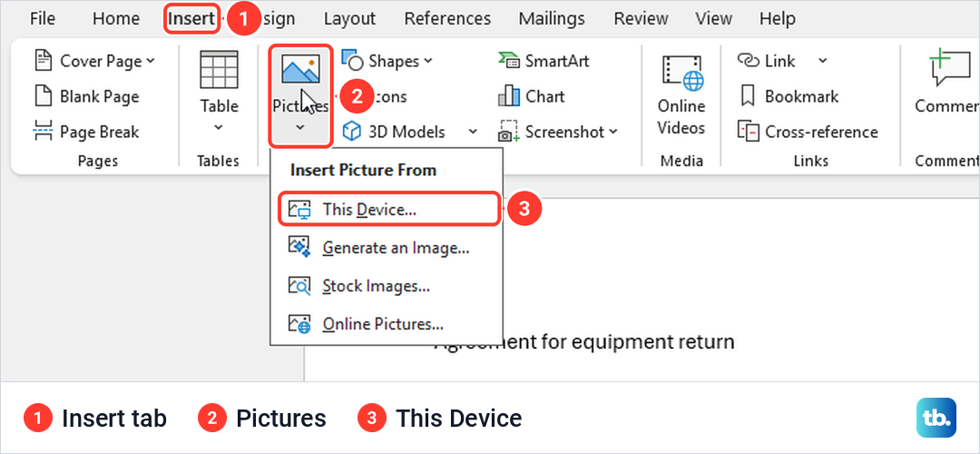Viewport: 980px width, 454px height.
Task: Select the Insert tab
Action: (191, 19)
